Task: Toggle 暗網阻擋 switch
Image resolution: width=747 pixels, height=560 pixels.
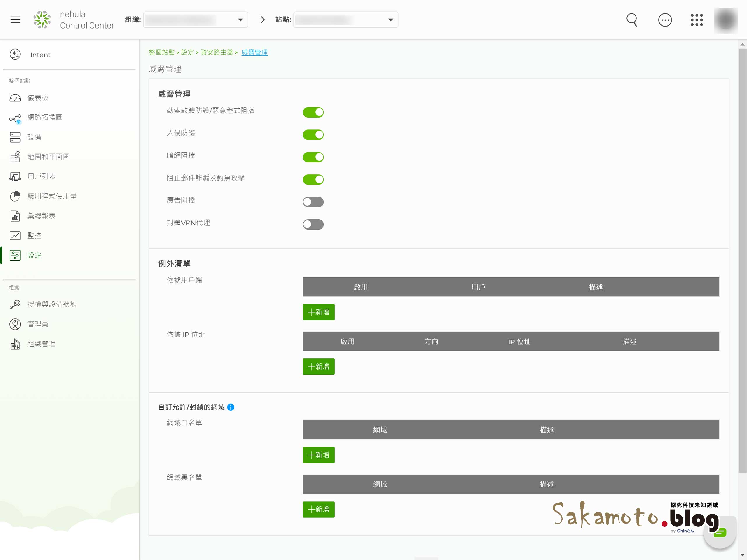Action: coord(313,157)
